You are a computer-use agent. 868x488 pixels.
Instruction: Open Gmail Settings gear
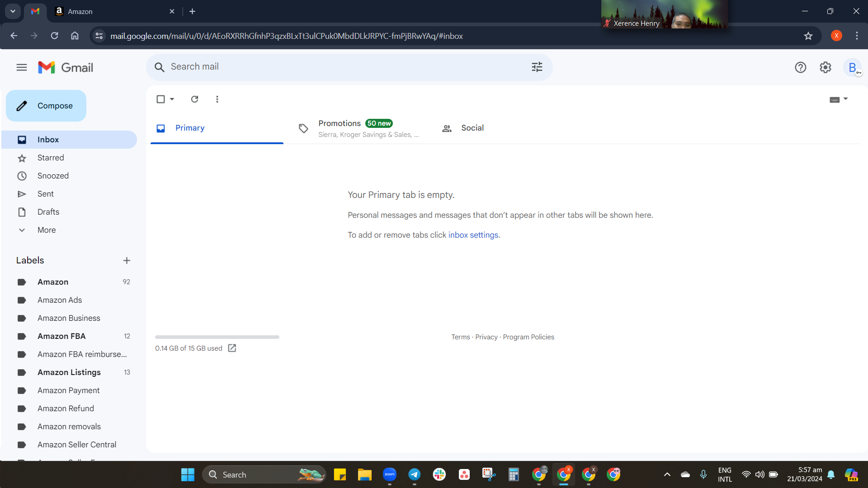826,67
